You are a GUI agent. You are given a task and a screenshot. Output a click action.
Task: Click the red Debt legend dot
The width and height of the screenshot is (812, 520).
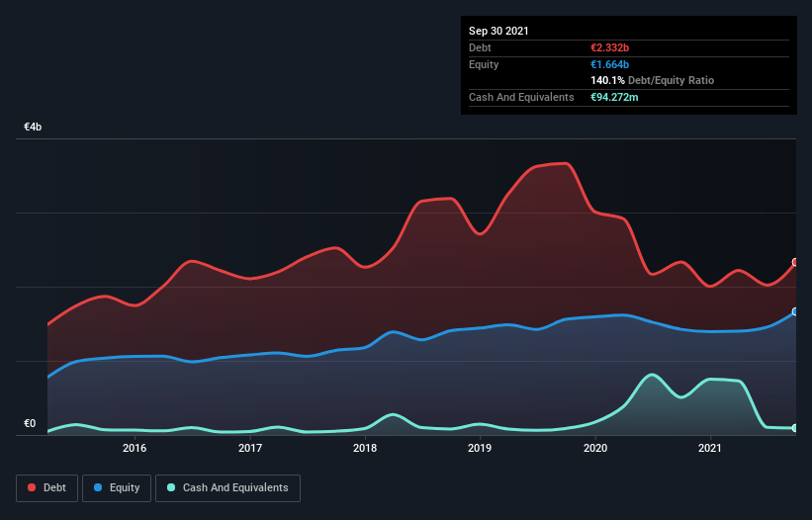32,487
